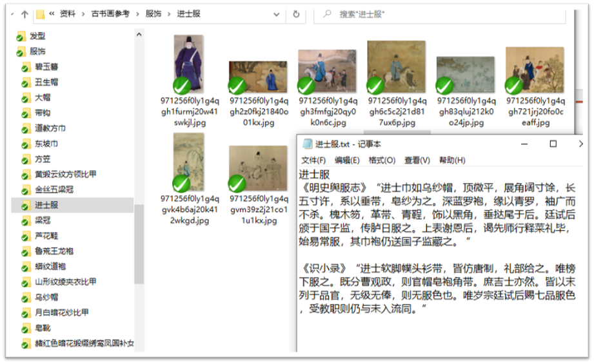Open 帮助(H) menu in Notepad
Viewport: 594px width, 364px height.
(452, 160)
